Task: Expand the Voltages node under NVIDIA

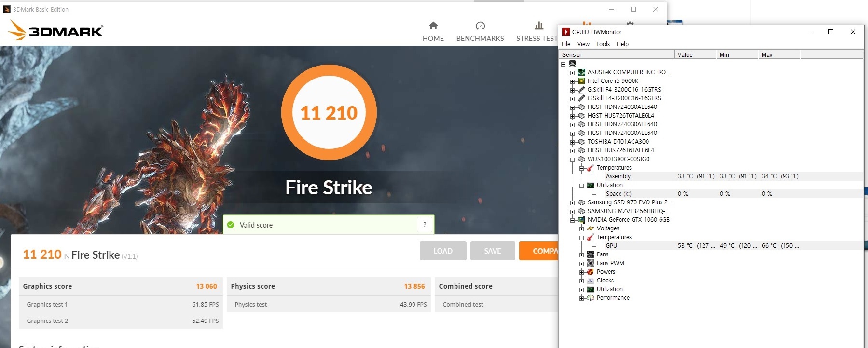Action: point(582,229)
